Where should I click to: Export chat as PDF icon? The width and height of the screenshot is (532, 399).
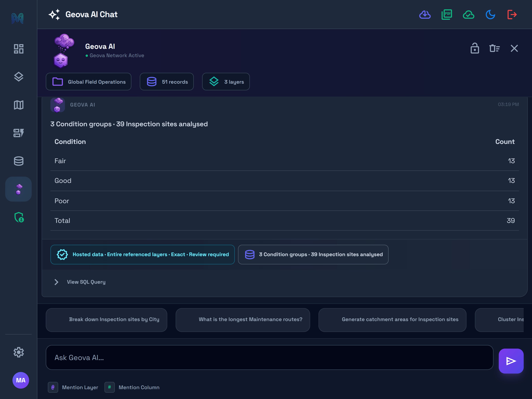point(447,15)
